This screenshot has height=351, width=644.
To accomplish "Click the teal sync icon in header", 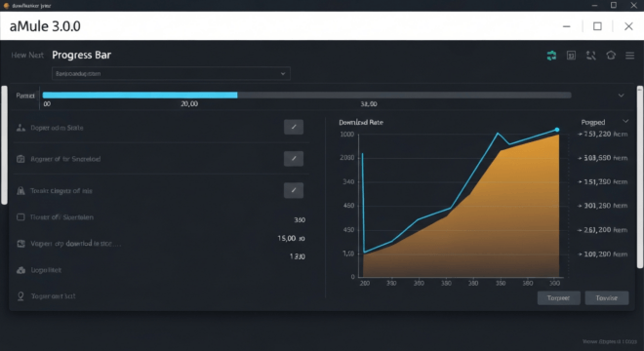I will pyautogui.click(x=551, y=56).
